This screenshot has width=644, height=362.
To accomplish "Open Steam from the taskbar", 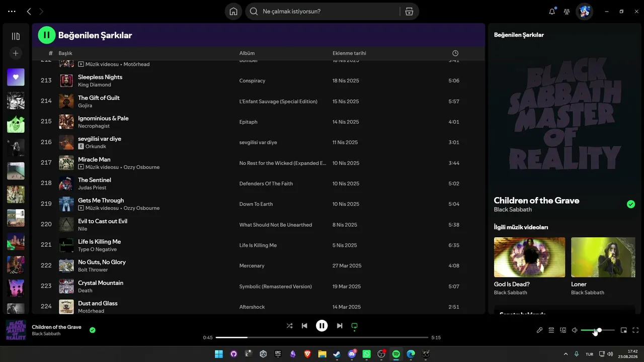I will [x=337, y=354].
